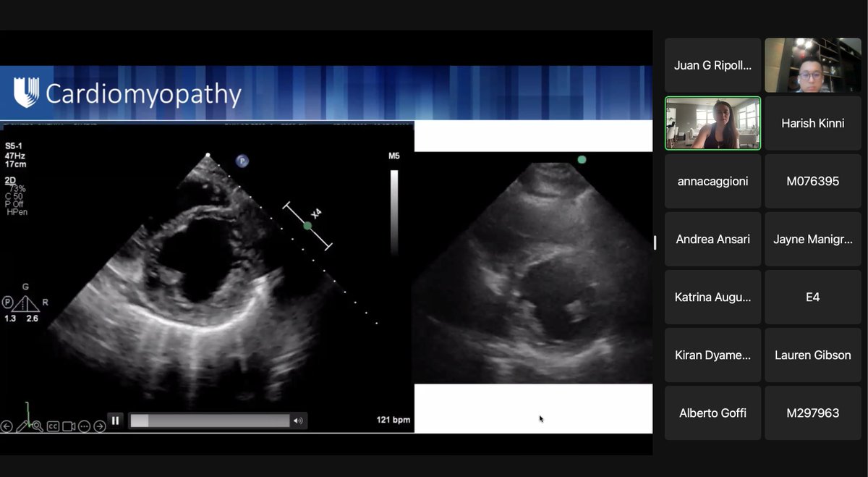Select M297963 participant tile

click(x=813, y=413)
